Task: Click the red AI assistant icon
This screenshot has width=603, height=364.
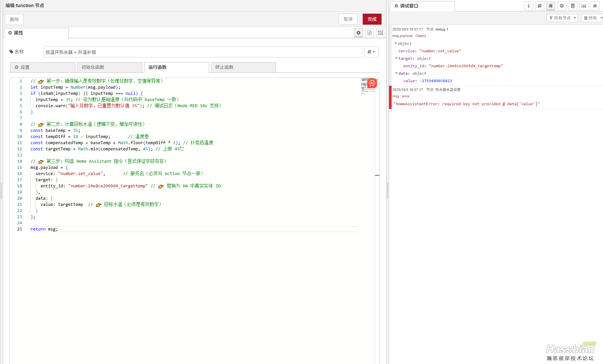Action: coord(372,83)
